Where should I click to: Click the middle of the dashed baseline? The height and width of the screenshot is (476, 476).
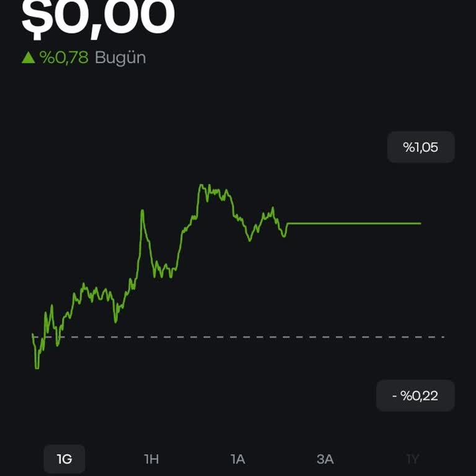click(x=248, y=337)
